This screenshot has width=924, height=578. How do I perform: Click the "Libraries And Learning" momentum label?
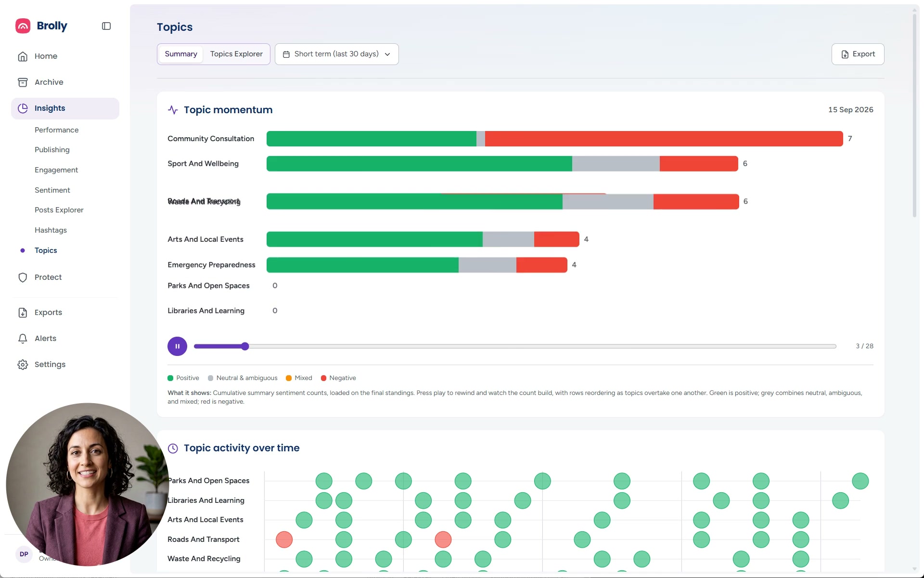coord(206,311)
